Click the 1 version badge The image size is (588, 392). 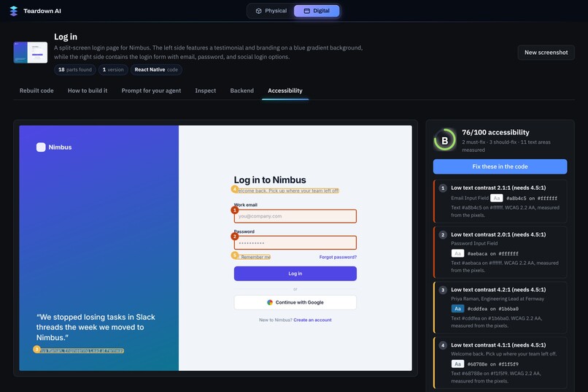113,70
